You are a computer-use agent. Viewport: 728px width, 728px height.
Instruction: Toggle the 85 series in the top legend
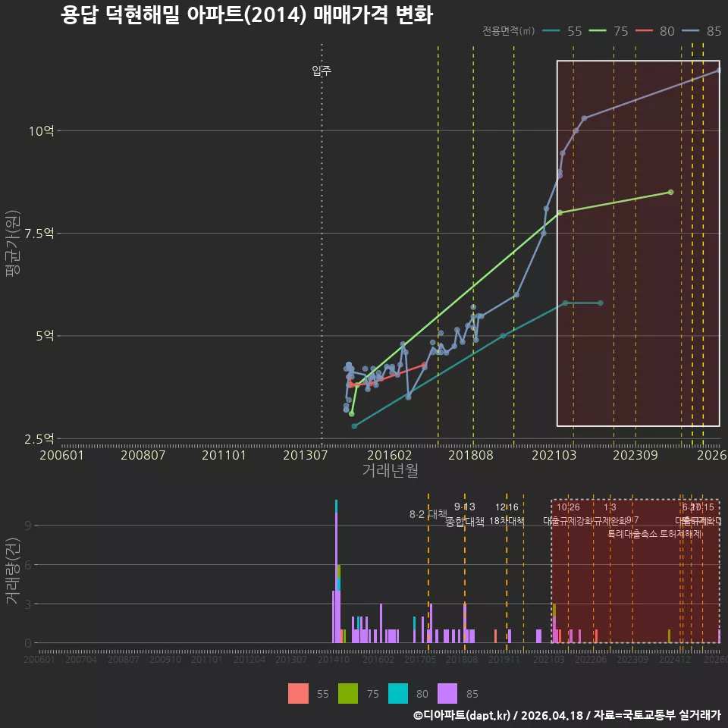(701, 31)
